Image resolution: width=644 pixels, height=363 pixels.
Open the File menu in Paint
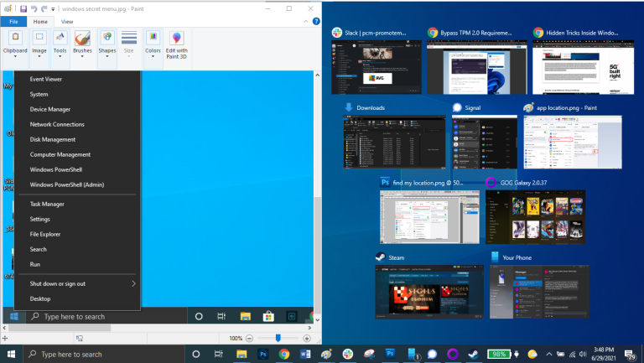[x=14, y=21]
